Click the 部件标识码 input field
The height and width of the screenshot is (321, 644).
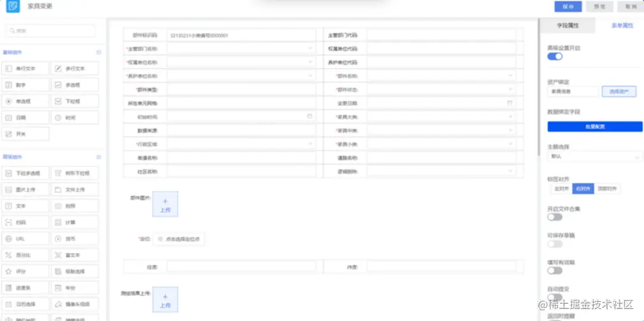[241, 35]
